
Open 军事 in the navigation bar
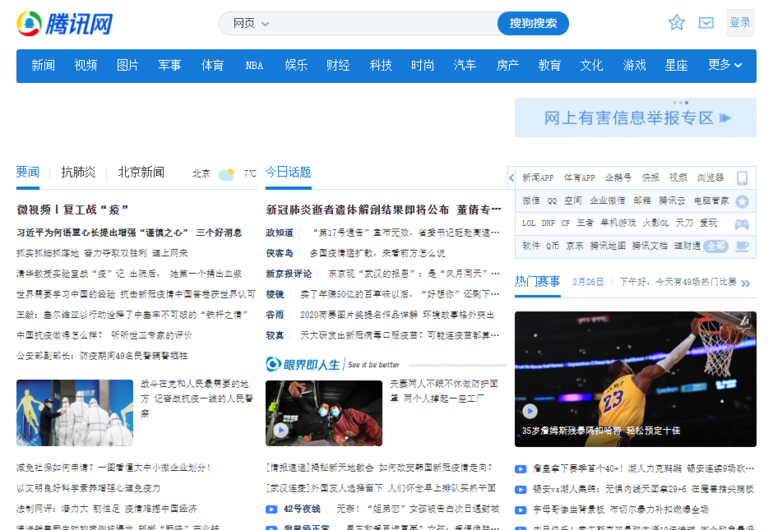[x=170, y=66]
